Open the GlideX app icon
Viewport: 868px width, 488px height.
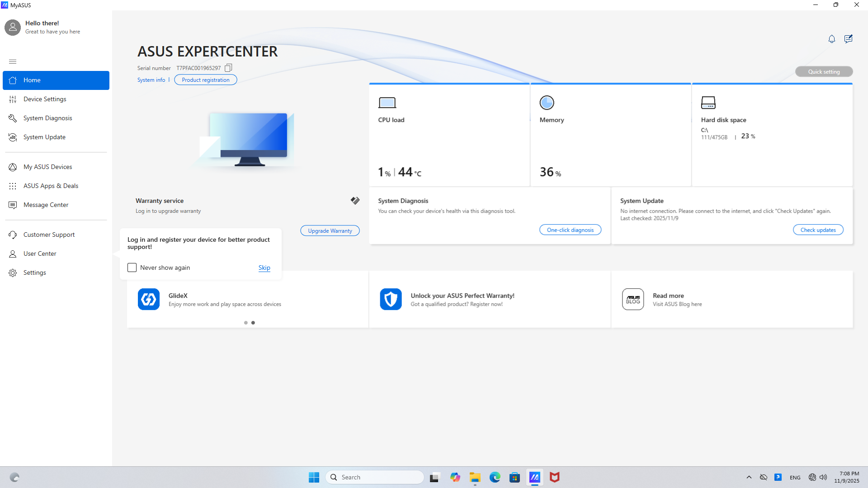tap(149, 299)
